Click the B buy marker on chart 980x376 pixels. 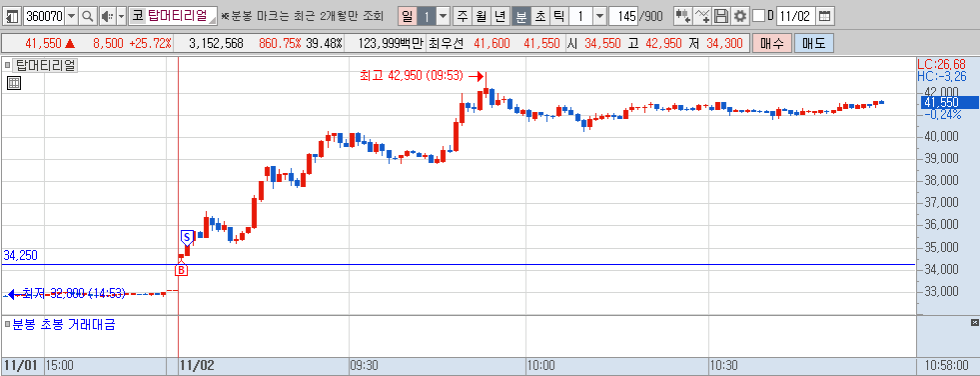pos(181,270)
